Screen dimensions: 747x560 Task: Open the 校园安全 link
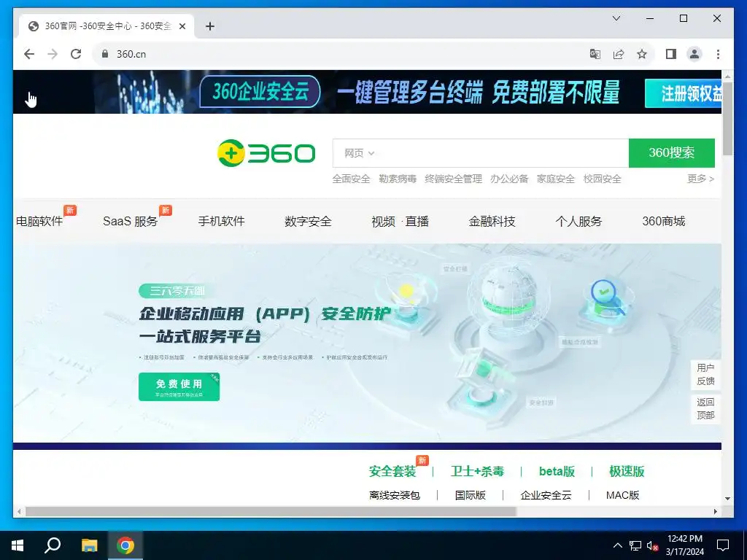coord(602,179)
